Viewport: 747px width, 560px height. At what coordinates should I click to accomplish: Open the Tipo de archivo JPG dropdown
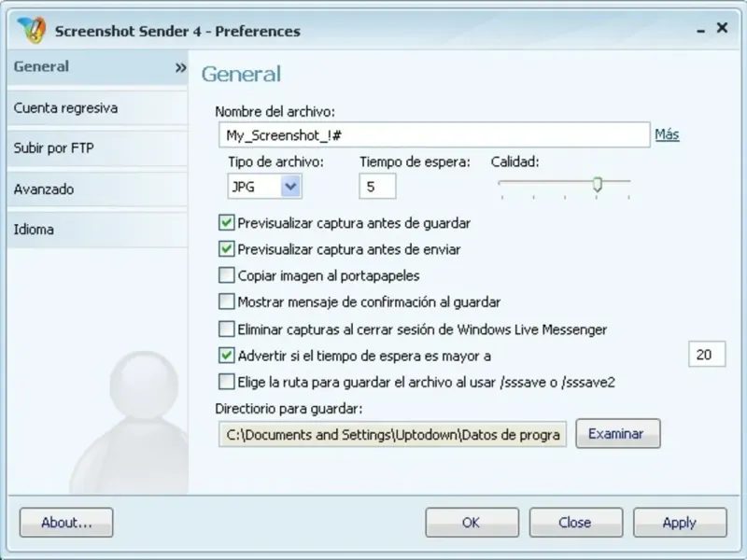coord(290,187)
